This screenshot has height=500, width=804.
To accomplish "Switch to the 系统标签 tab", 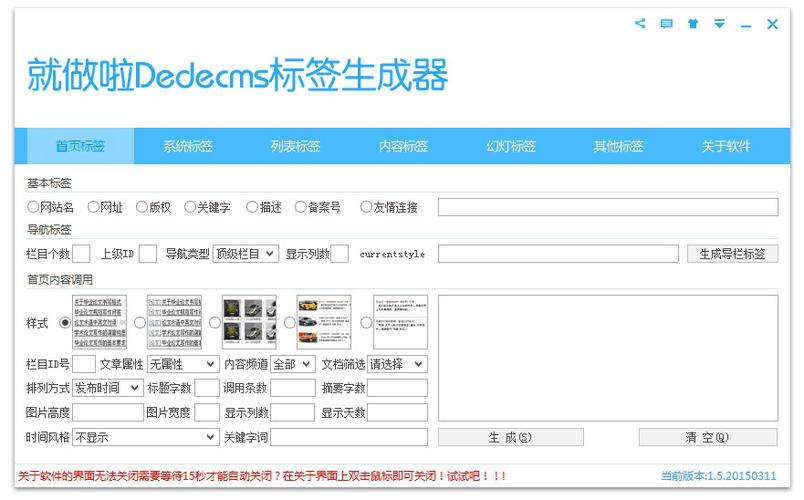I will coord(188,146).
